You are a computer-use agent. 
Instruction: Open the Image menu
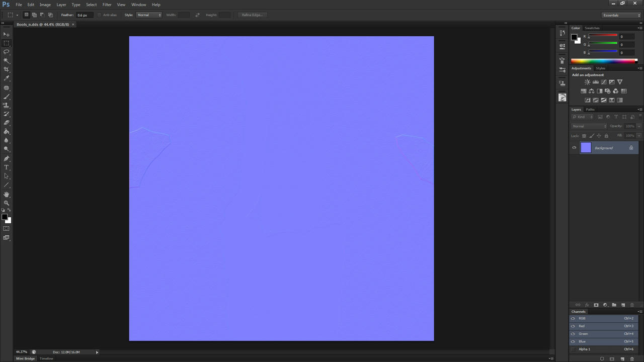45,5
